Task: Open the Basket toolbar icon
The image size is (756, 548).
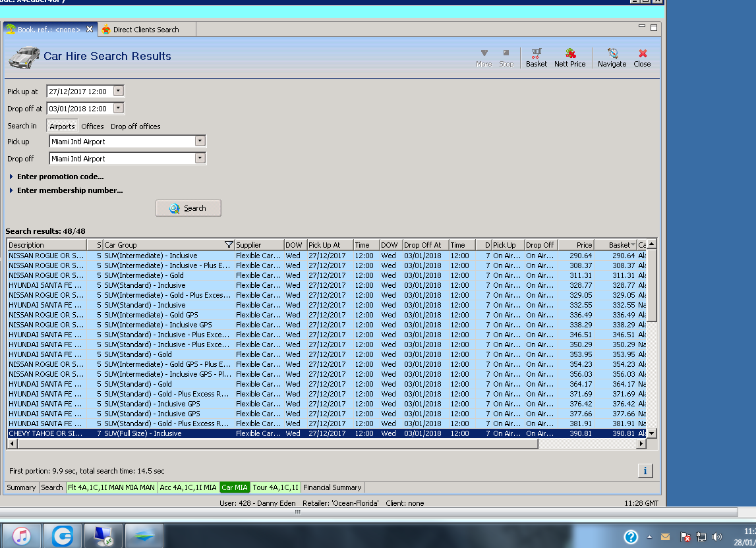Action: (x=537, y=57)
